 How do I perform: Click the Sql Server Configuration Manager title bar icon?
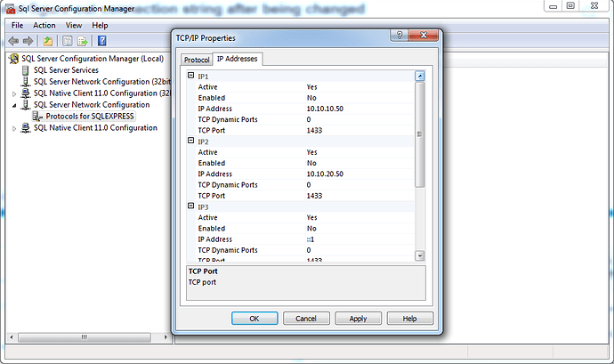click(x=10, y=9)
